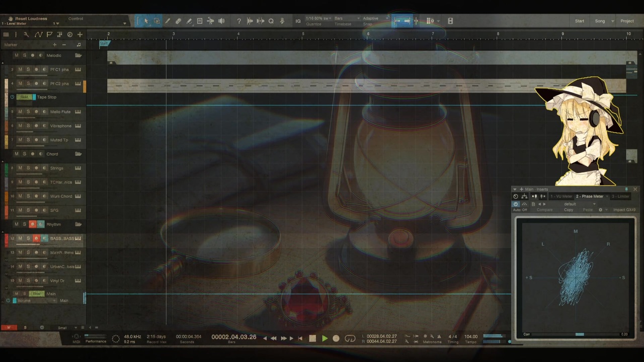The width and height of the screenshot is (644, 362).
Task: Solo the Wurli Chord track
Action: coord(28,196)
